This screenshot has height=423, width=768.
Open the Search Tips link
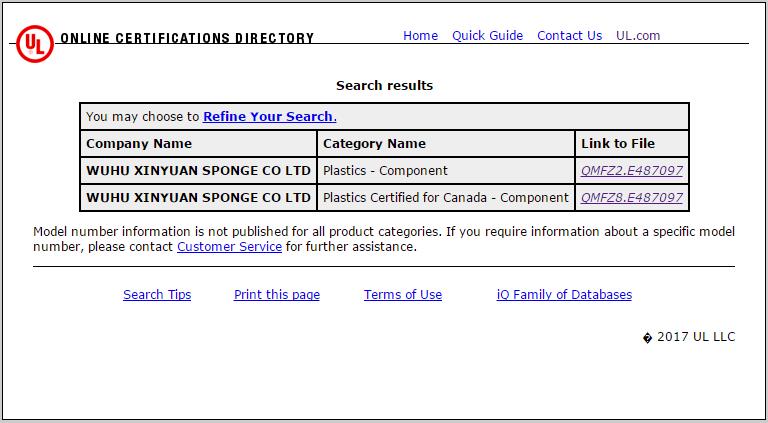(157, 295)
